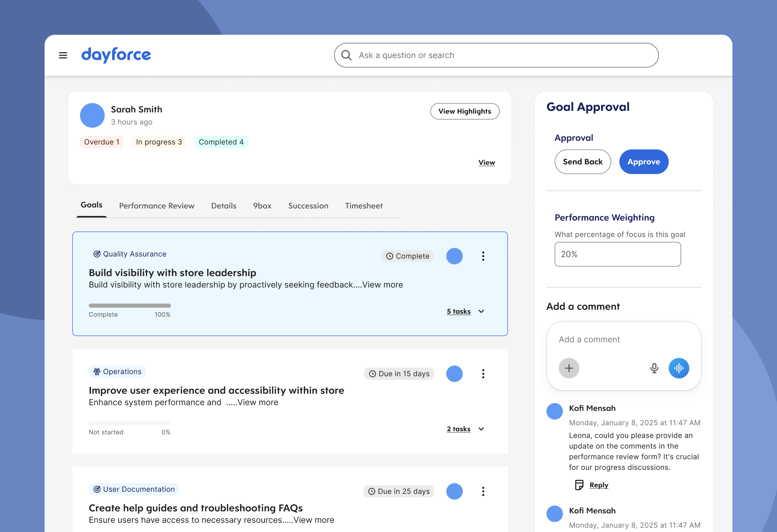
Task: Expand the 2 tasks chevron
Action: 481,429
